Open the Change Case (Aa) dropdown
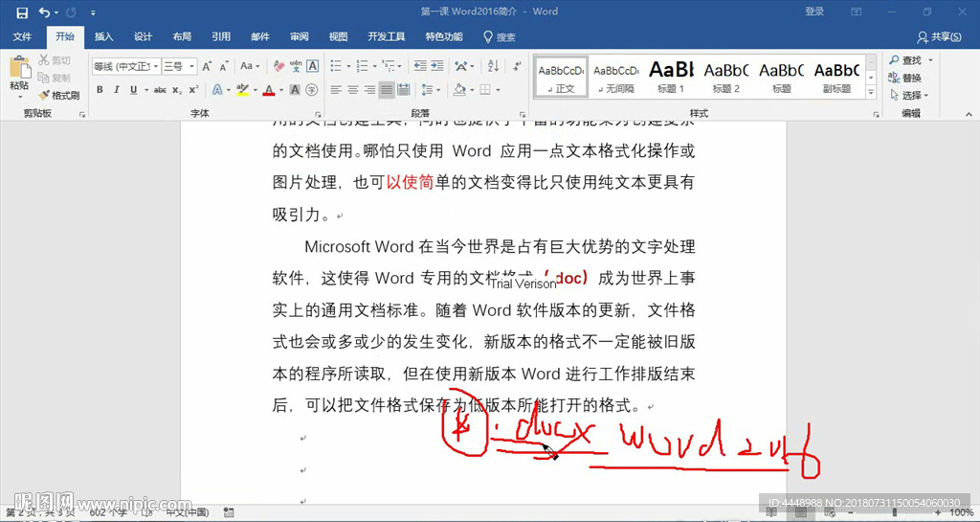Image resolution: width=980 pixels, height=522 pixels. pos(249,66)
